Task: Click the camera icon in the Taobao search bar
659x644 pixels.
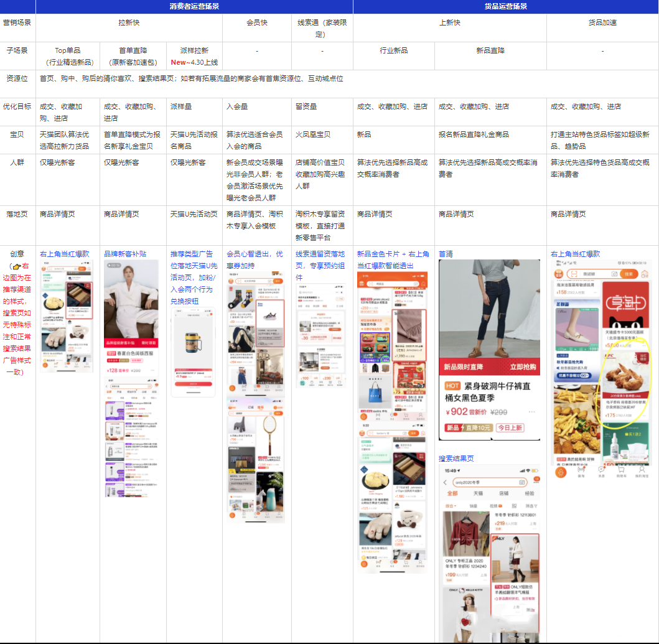Action: (614, 273)
